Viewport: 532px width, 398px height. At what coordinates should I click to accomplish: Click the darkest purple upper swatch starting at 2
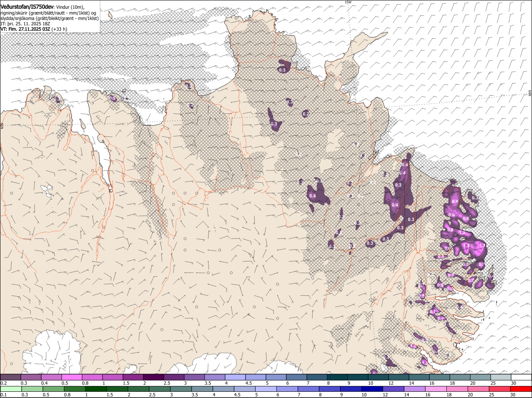click(153, 377)
